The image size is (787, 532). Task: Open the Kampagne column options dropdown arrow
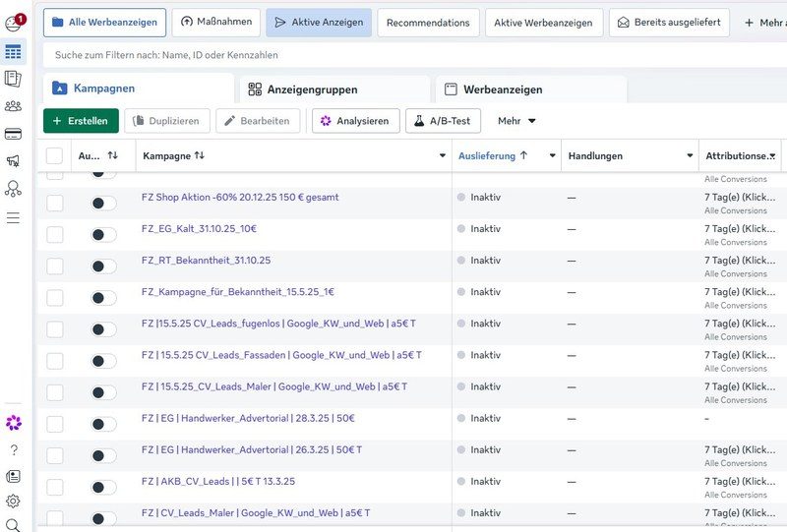click(x=442, y=155)
